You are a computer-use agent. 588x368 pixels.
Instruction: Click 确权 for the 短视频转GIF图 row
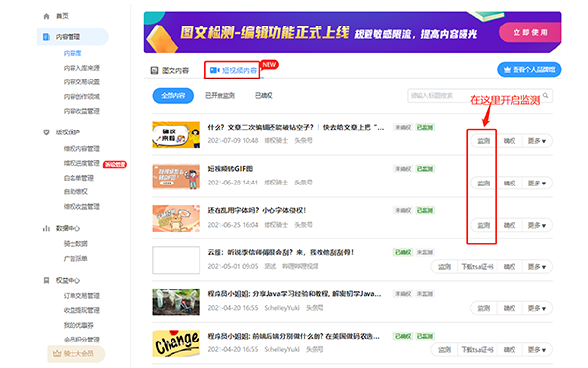510,184
